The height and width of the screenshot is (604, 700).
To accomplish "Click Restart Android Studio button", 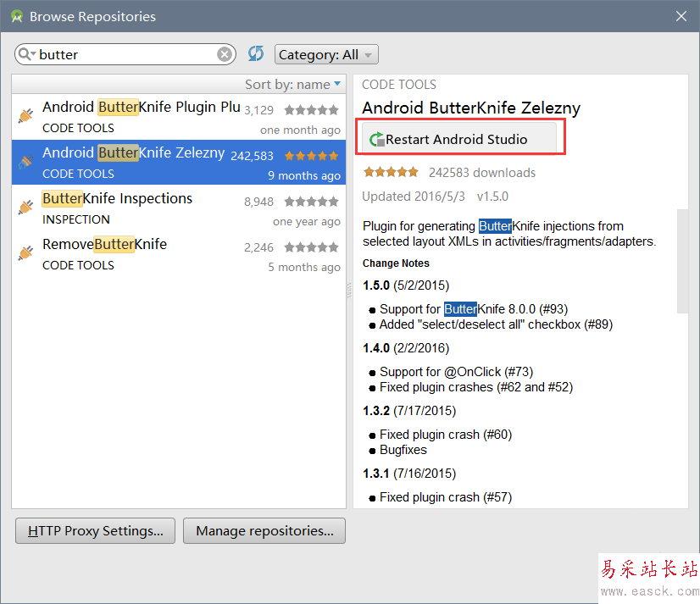I will point(459,139).
